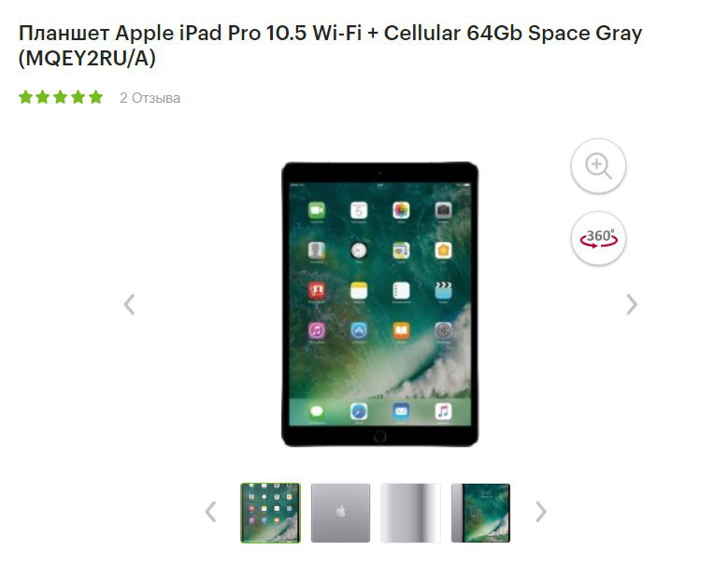Image resolution: width=728 pixels, height=578 pixels.
Task: Open the 360° rotation view
Action: 598,238
